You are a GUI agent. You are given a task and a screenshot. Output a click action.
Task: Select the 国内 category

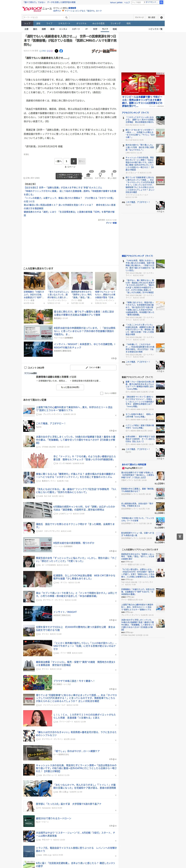pyautogui.click(x=35, y=29)
